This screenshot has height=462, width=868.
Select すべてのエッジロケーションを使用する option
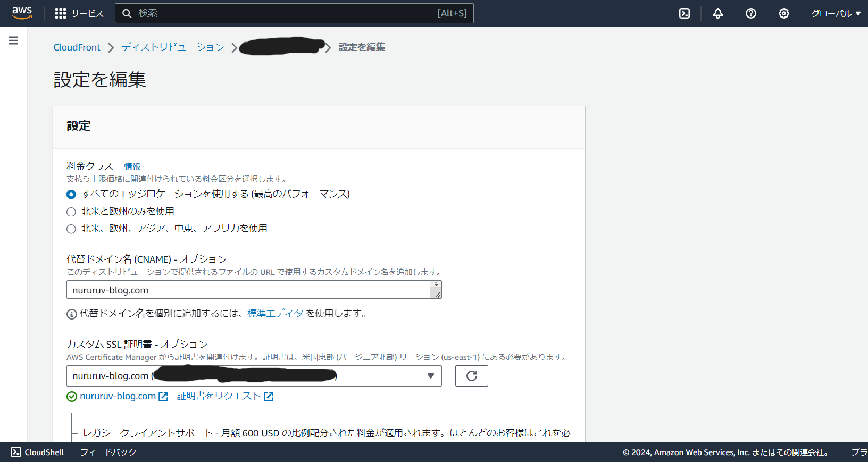[71, 194]
